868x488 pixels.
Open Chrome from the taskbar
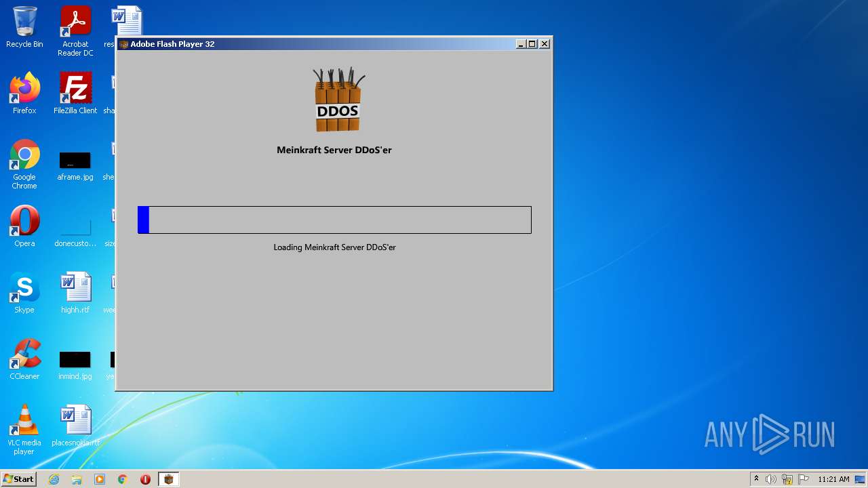[x=123, y=479]
